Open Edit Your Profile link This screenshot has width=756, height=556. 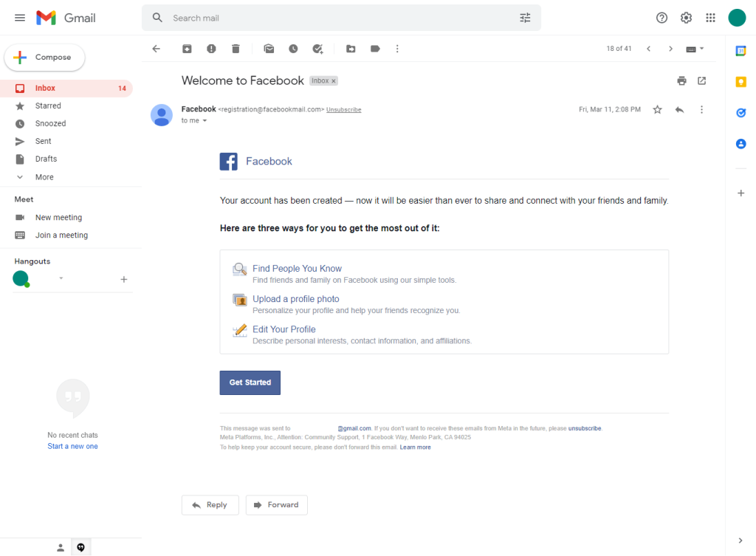[x=284, y=329]
